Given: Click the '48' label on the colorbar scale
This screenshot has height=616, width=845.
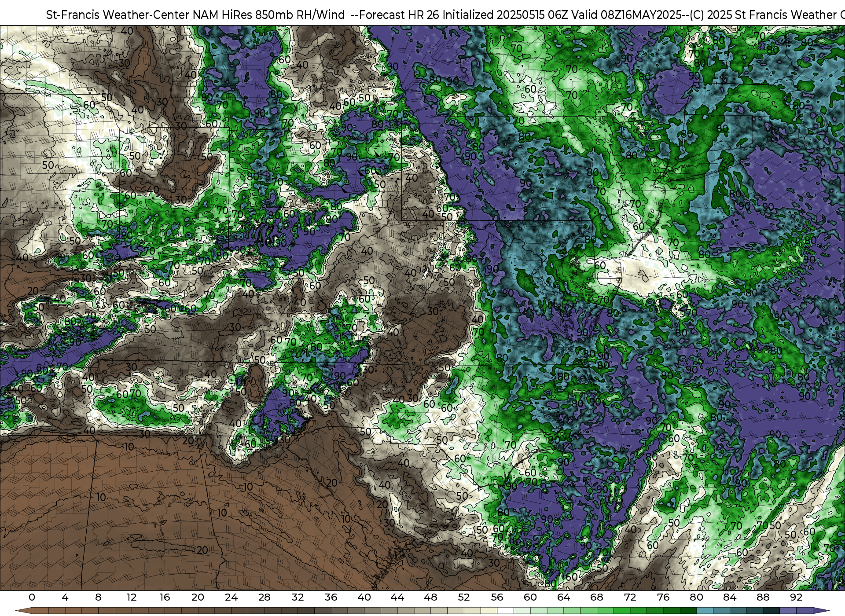Looking at the screenshot, I should pyautogui.click(x=430, y=597).
